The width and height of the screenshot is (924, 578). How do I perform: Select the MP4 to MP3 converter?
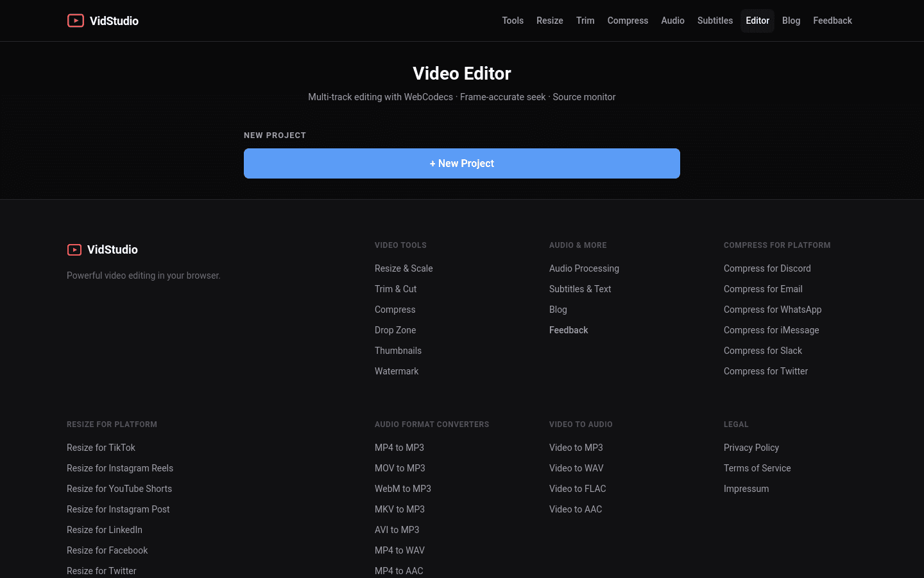point(399,448)
